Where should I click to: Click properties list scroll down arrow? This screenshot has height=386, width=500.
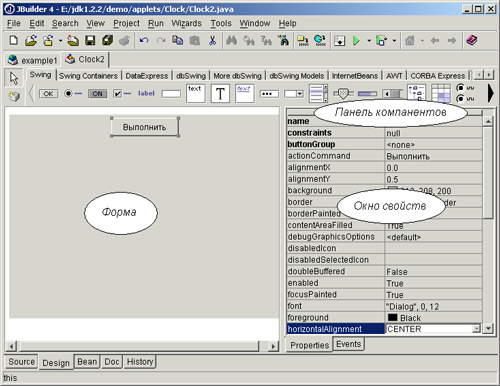pos(488,329)
